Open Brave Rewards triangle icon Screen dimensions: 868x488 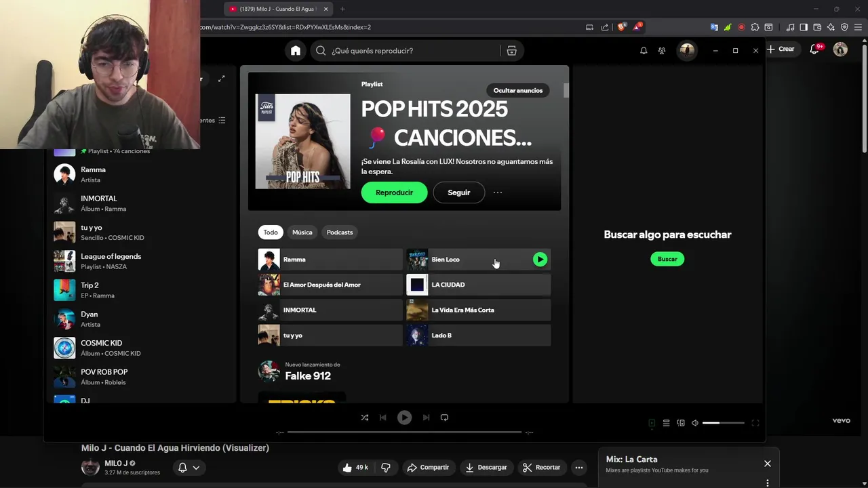pos(637,27)
